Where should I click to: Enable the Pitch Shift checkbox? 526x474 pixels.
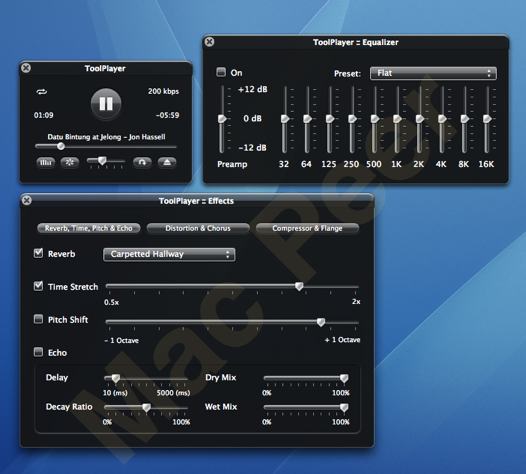click(39, 319)
